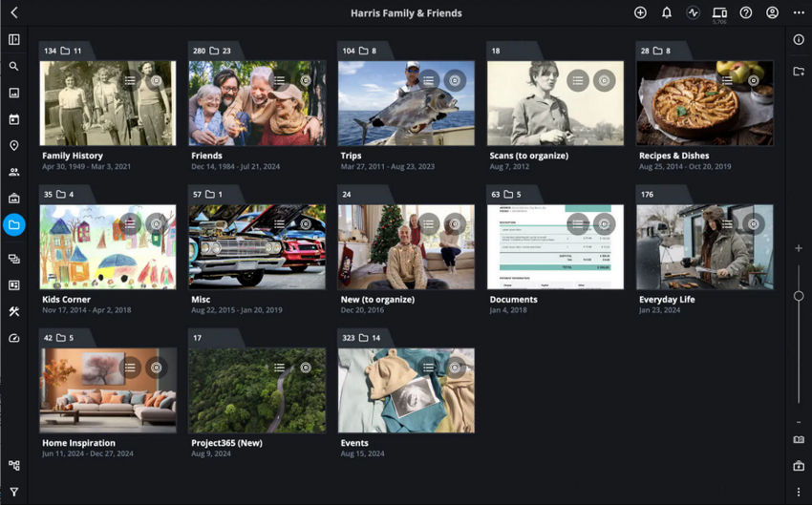Open the activity monitor icon
This screenshot has width=812, height=505.
pos(693,13)
